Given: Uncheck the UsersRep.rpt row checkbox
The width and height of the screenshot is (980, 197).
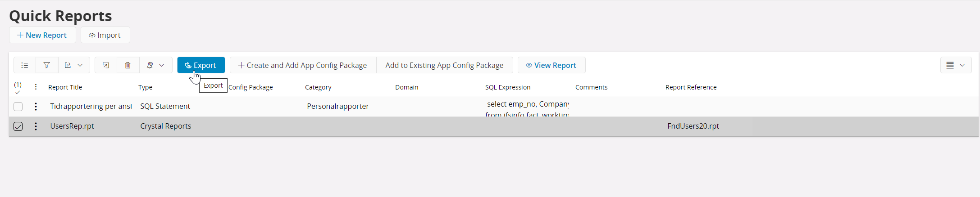Looking at the screenshot, I should 18,126.
